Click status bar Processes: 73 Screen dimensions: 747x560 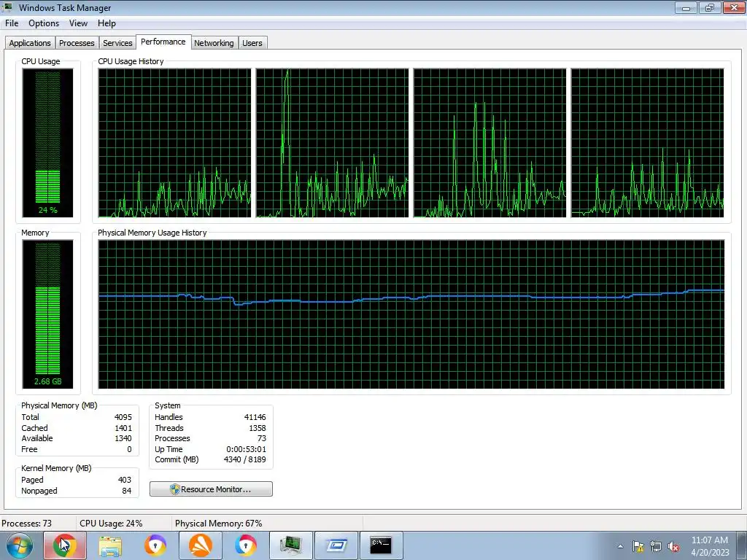click(27, 524)
